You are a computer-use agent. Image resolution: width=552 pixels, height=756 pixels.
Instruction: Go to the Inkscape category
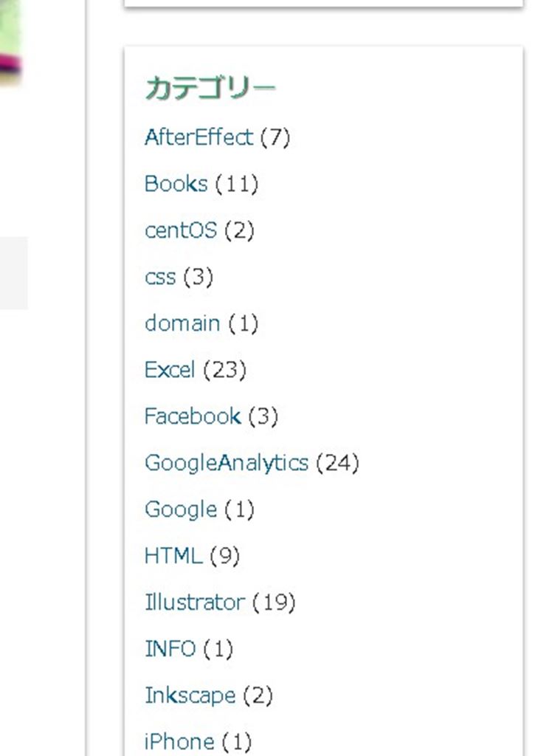(x=190, y=695)
